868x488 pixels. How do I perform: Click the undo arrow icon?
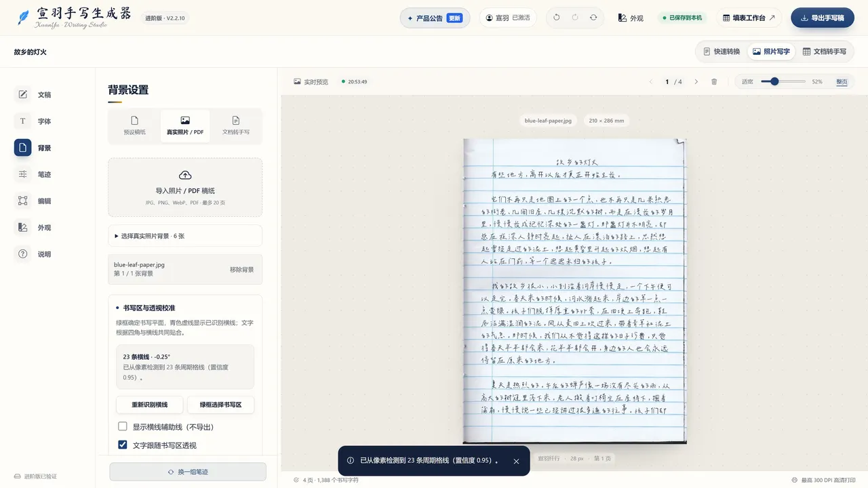coord(557,18)
